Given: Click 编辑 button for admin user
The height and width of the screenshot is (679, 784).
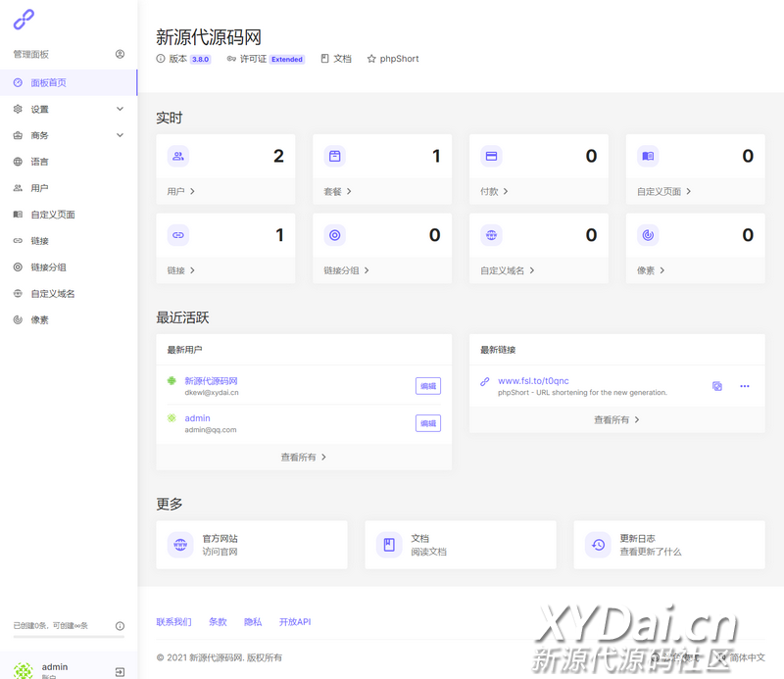Looking at the screenshot, I should [427, 423].
